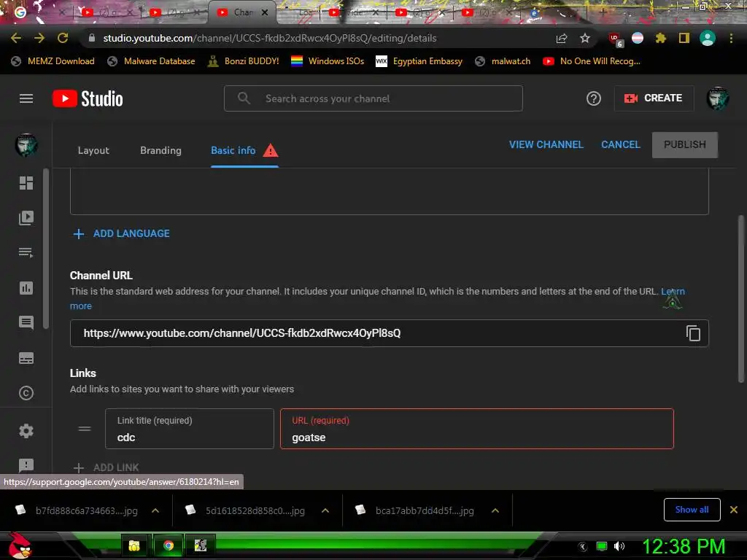This screenshot has height=560, width=747.
Task: Click the PUBLISH button
Action: click(684, 145)
